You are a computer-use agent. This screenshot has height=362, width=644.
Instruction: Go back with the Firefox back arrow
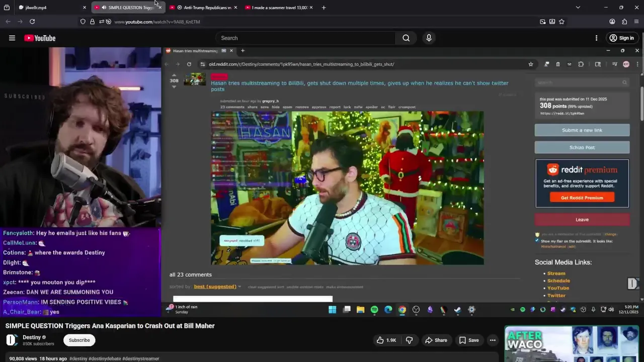8,22
